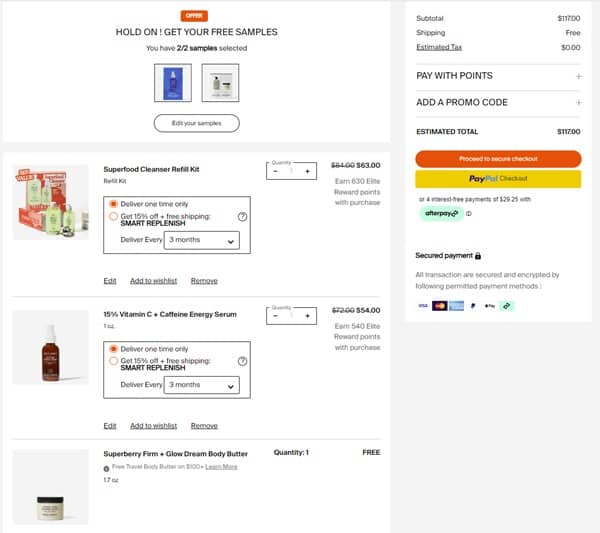Choose Smart Replenish option for Vitamin C Serum

click(113, 361)
